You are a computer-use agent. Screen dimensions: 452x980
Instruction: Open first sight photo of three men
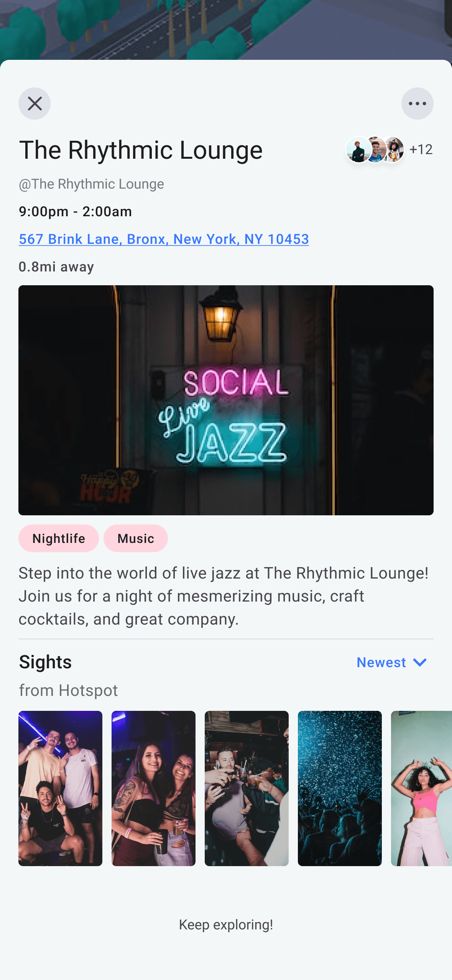tap(60, 788)
